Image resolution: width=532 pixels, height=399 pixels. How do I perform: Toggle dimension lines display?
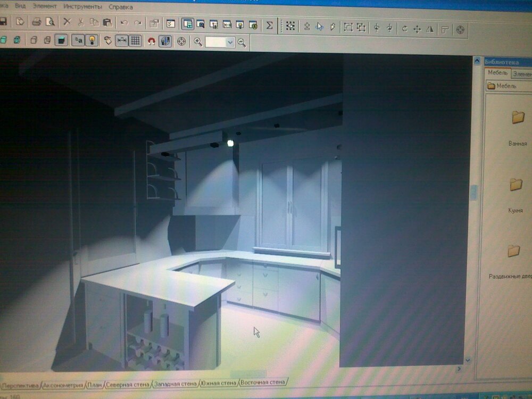click(121, 41)
